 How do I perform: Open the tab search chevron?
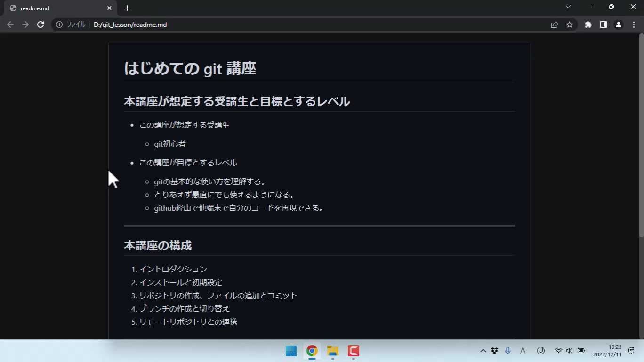[568, 7]
